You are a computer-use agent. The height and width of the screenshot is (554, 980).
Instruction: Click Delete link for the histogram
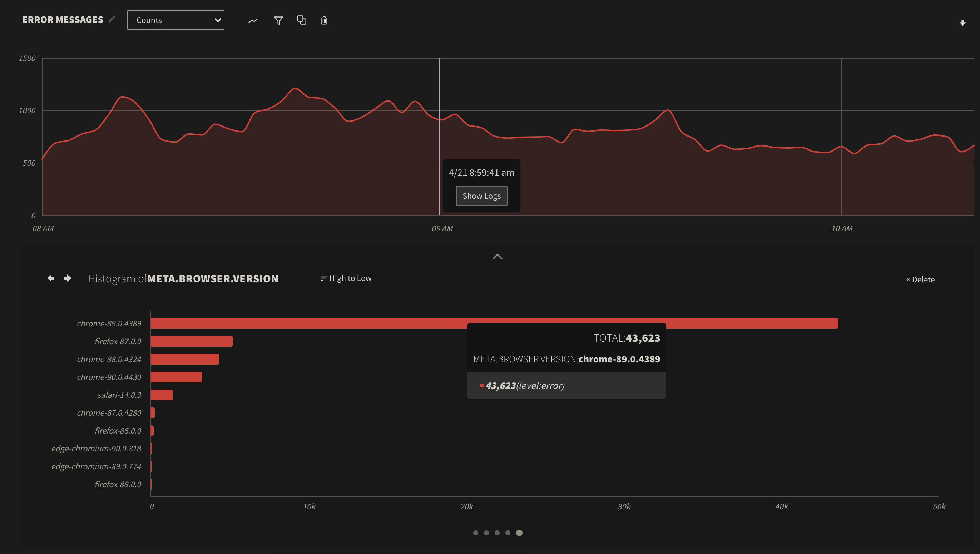coord(920,280)
